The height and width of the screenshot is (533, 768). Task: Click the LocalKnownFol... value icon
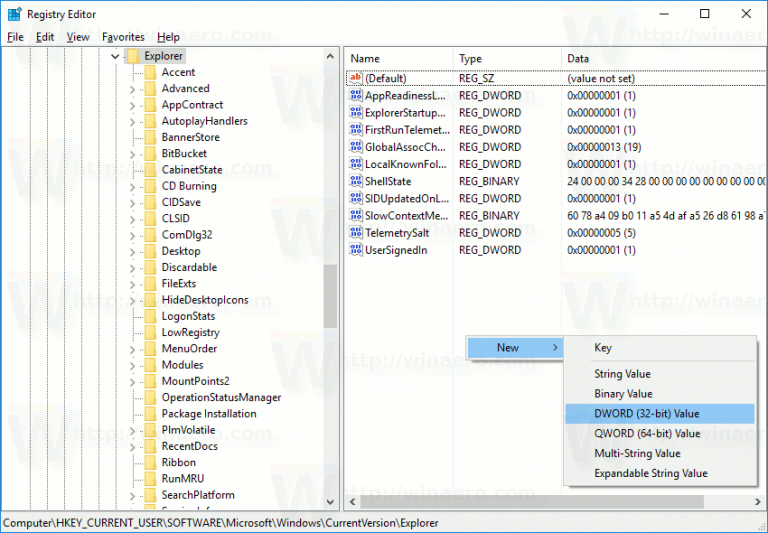coord(356,164)
